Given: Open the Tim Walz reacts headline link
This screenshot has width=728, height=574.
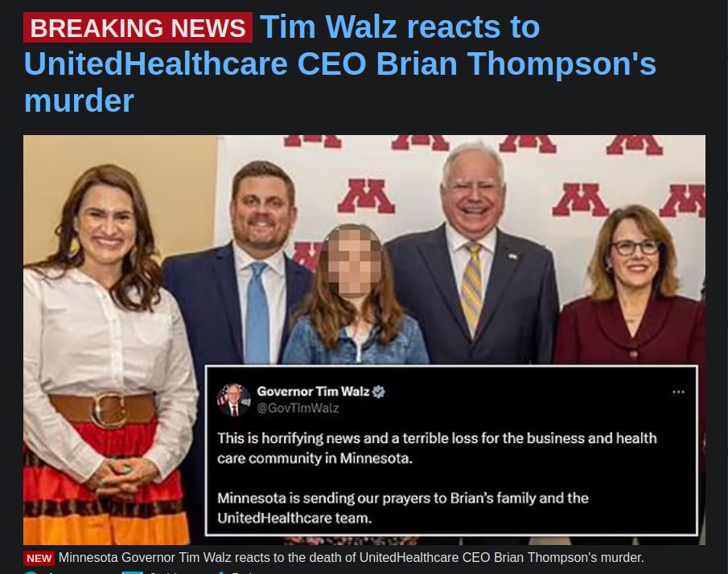Looking at the screenshot, I should click(x=339, y=64).
